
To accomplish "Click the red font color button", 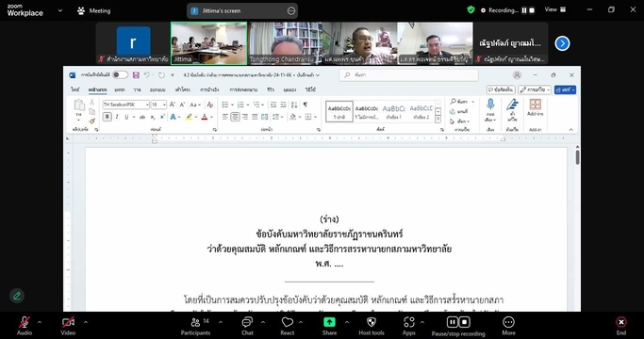I will pos(205,117).
